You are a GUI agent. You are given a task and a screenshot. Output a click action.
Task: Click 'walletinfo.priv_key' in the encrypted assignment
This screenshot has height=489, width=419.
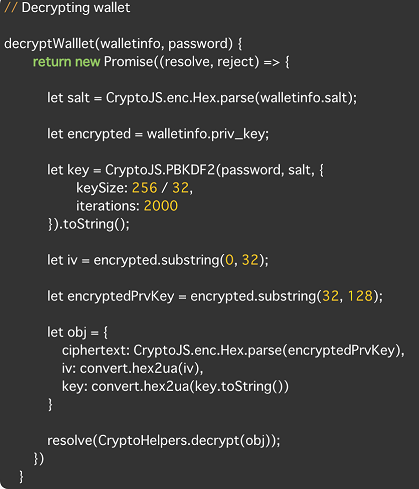pyautogui.click(x=206, y=134)
